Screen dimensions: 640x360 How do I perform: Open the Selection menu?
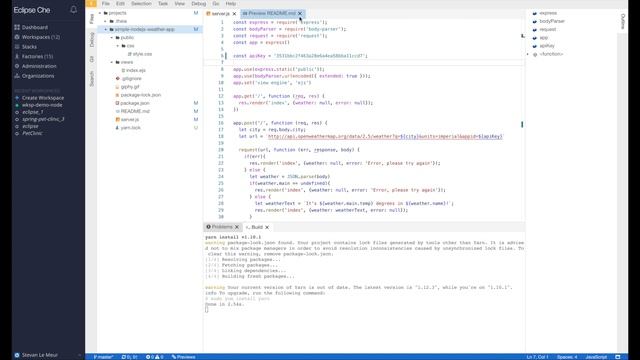141,4
